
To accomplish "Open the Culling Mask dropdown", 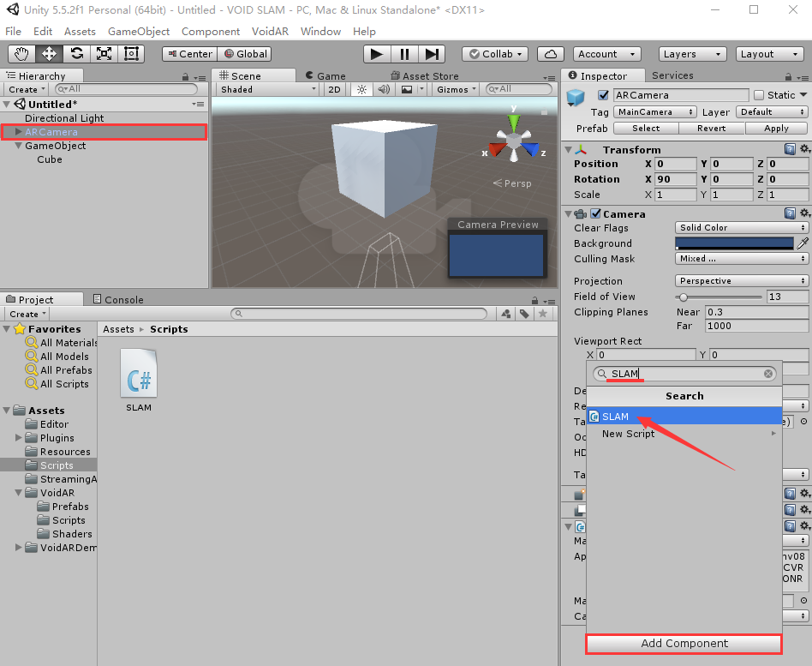I will coord(741,259).
